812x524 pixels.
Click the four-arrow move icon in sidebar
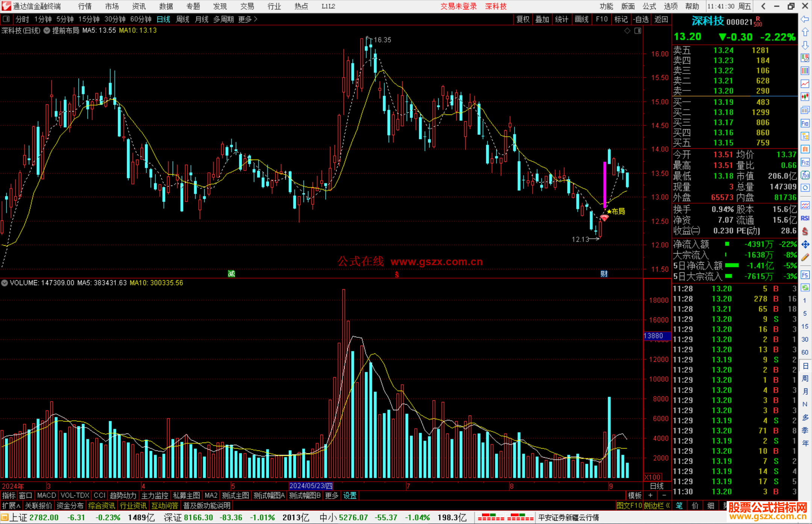[x=805, y=245]
